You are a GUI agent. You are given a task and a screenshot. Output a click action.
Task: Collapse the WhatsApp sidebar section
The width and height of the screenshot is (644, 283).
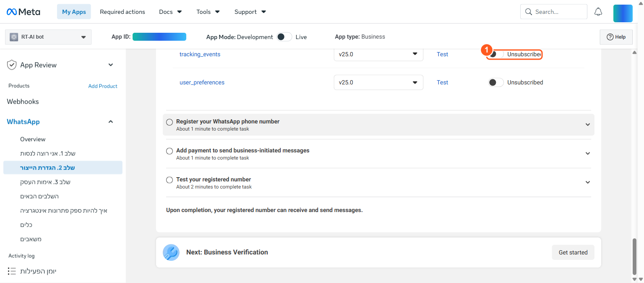111,122
